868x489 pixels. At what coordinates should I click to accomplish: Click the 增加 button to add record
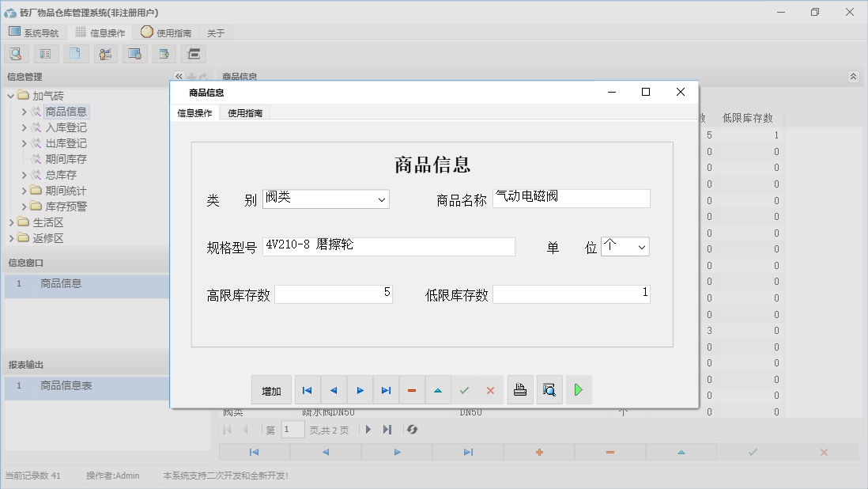(x=271, y=389)
